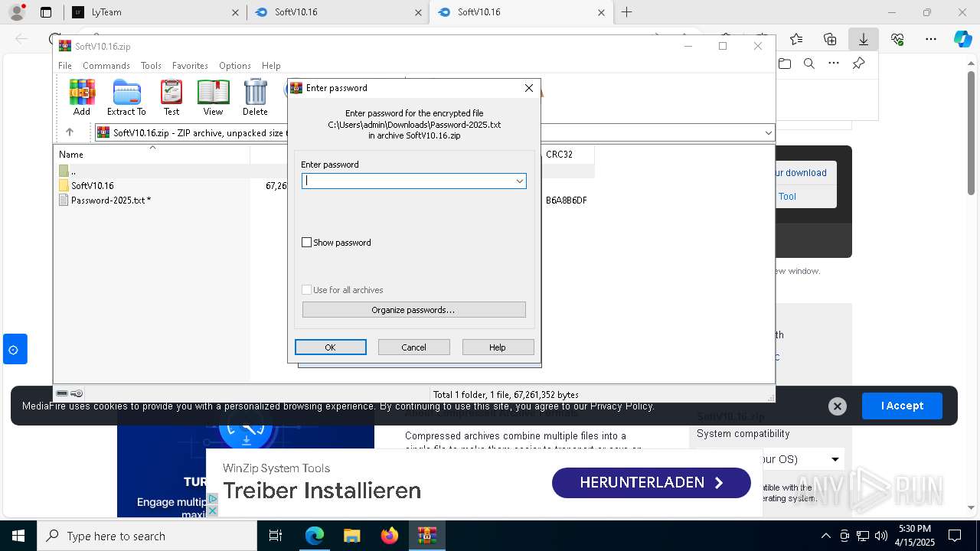Click Organize passwords button
Viewport: 980px width, 551px height.
point(414,310)
